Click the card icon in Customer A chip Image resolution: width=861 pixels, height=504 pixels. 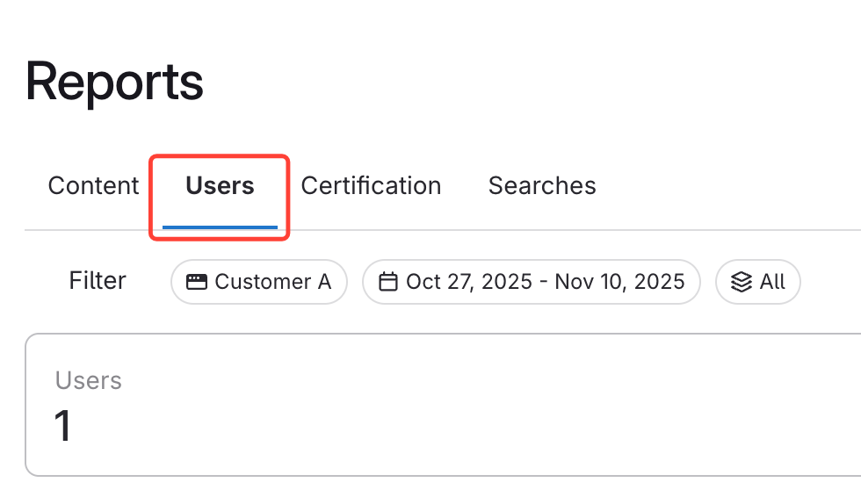coord(197,282)
